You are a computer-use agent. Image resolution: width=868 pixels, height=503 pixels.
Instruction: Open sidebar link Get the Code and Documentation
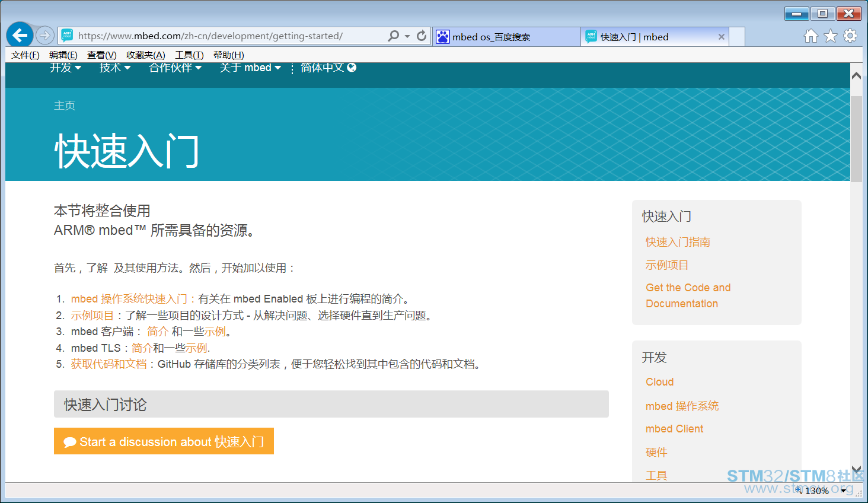pyautogui.click(x=688, y=295)
